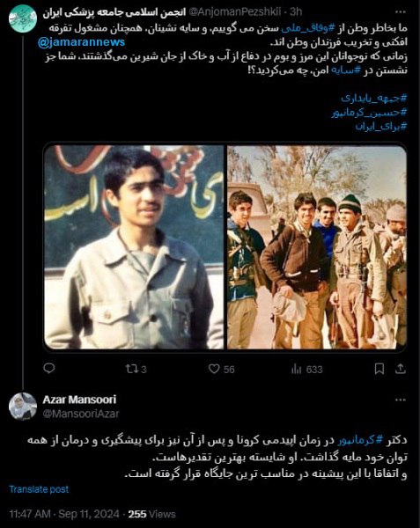420x528 pixels.
Task: Open Anjoman Pezshkii profile avatar
Action: click(x=23, y=18)
